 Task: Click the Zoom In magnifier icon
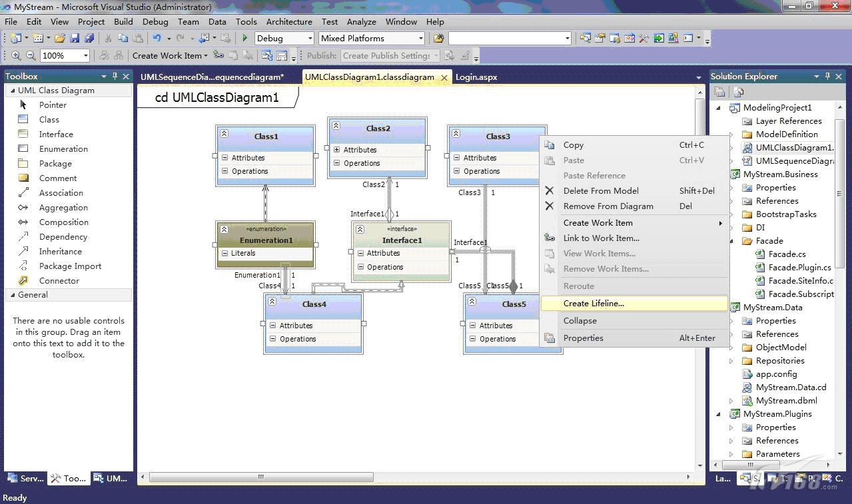point(16,56)
